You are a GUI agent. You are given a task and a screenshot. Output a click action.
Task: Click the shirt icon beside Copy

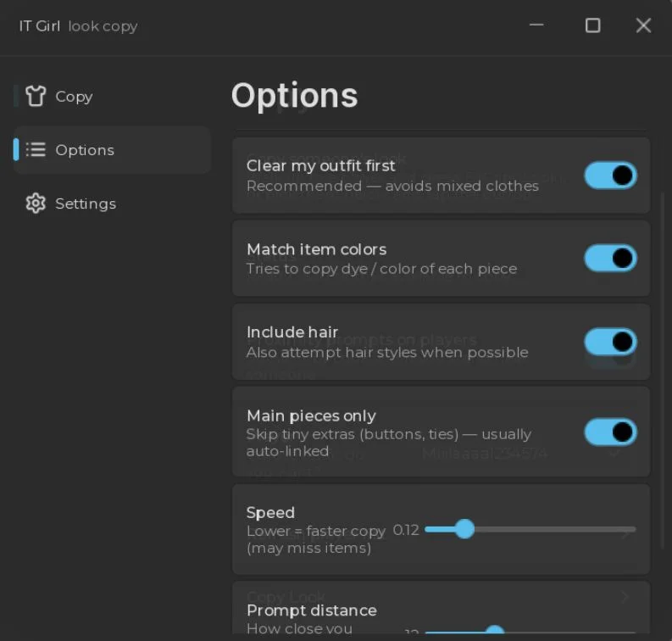pos(35,96)
